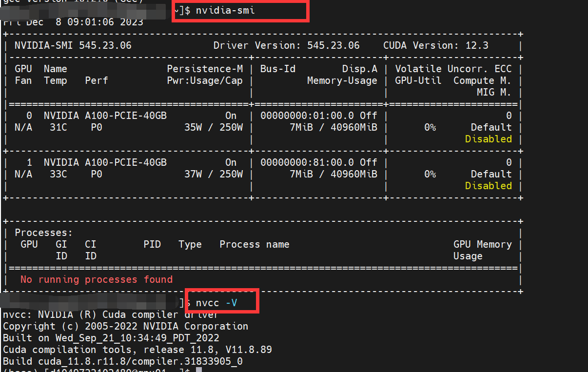Click the "Process name" column header
This screenshot has height=372, width=588.
pyautogui.click(x=255, y=244)
